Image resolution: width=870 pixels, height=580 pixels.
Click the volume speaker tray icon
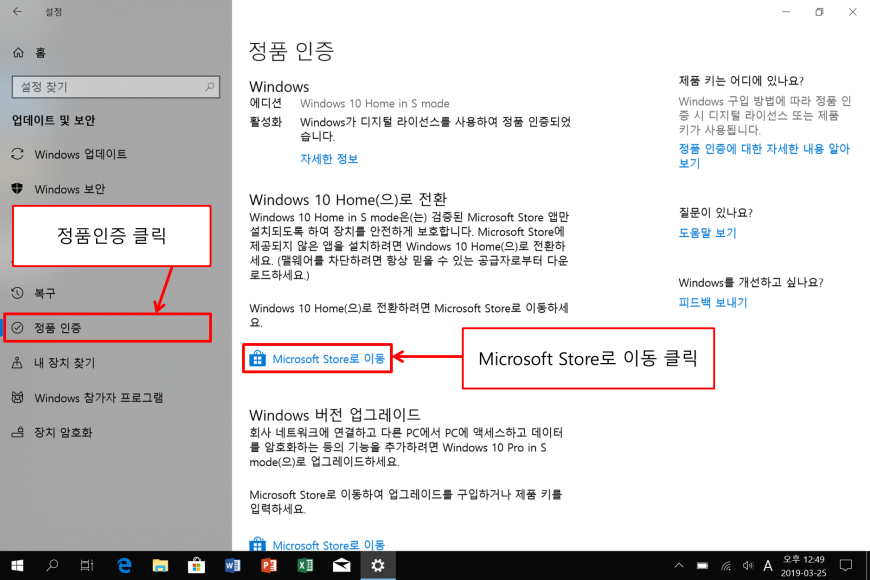point(748,566)
